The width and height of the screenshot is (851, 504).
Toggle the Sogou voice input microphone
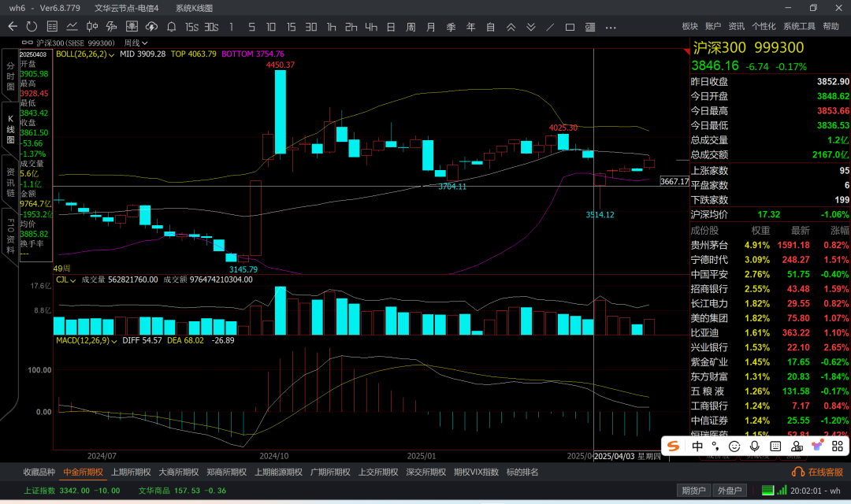pos(754,447)
